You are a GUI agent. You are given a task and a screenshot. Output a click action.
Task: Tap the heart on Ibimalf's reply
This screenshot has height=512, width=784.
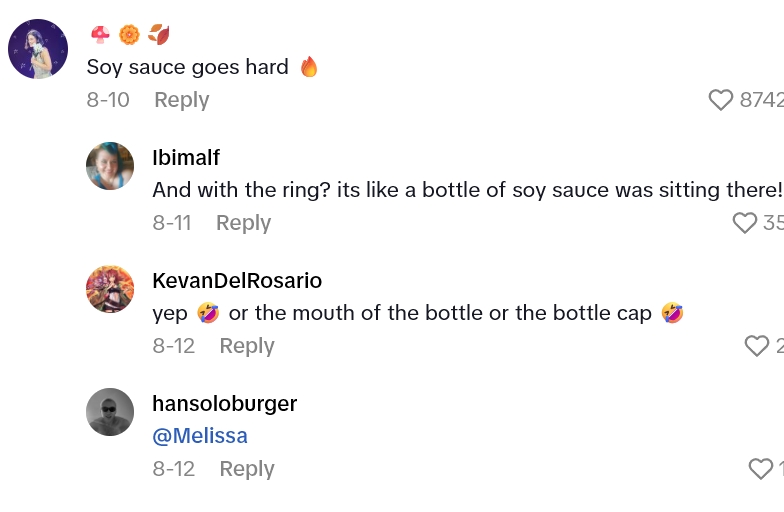click(x=744, y=223)
